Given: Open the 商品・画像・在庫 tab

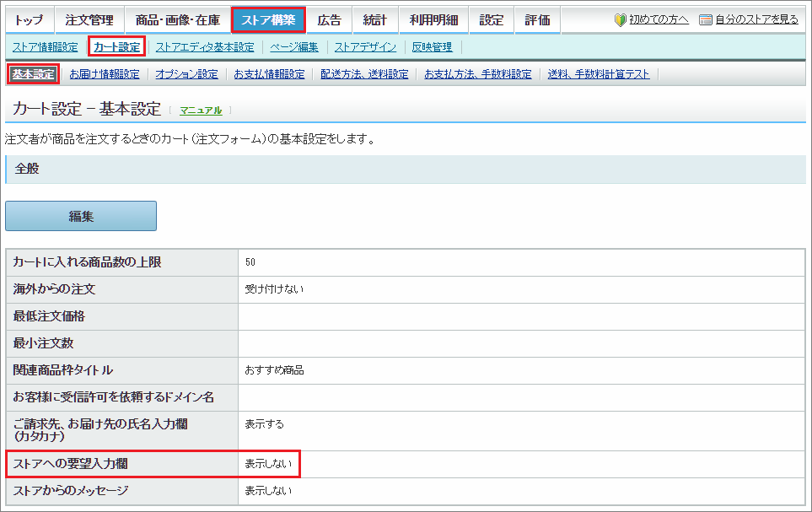Looking at the screenshot, I should point(178,20).
